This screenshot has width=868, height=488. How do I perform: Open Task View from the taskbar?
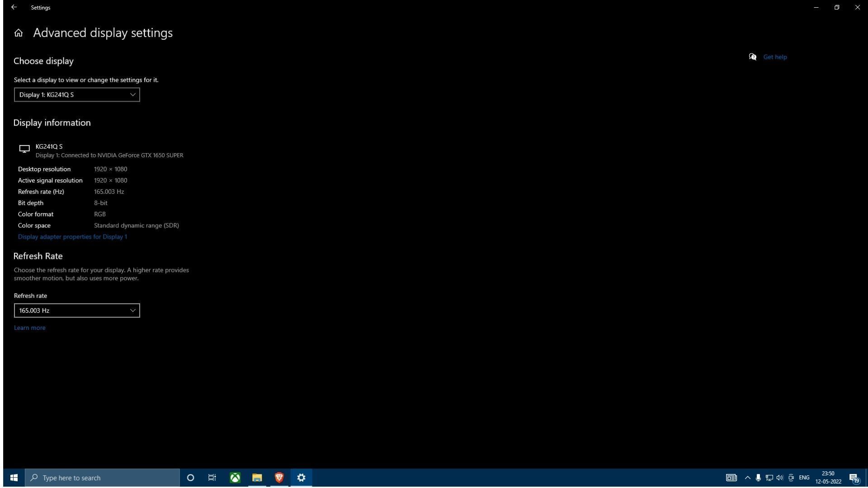(x=212, y=477)
